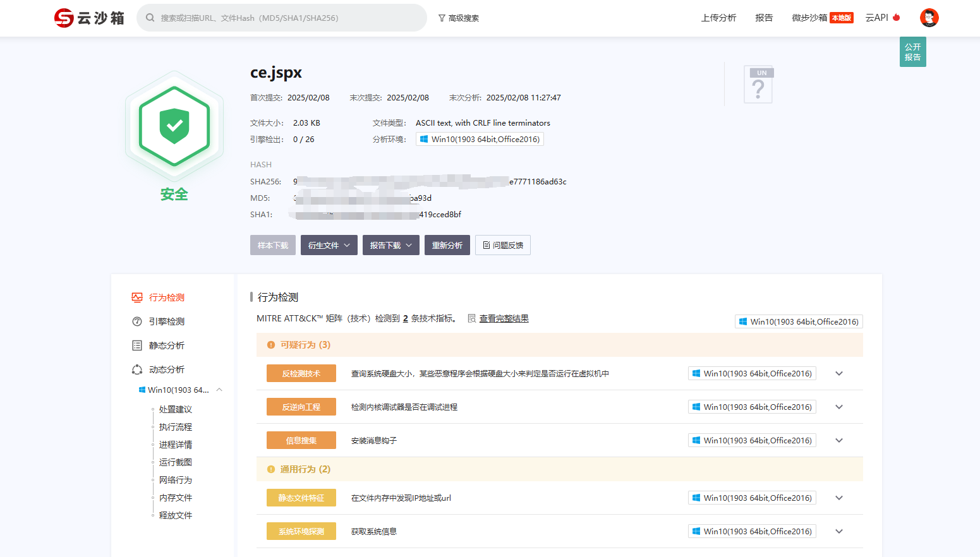Click the Win10 tag in 系统环境探测 row
The image size is (980, 557).
click(752, 531)
